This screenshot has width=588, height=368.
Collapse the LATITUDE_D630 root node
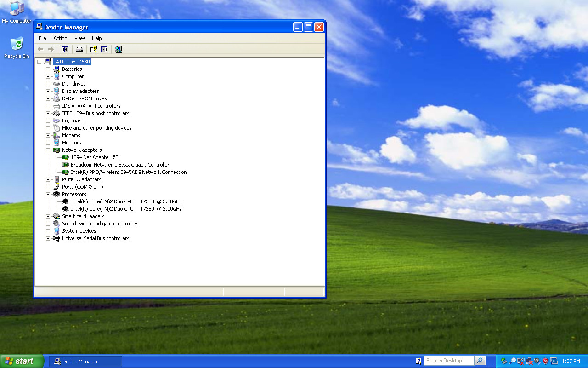pyautogui.click(x=39, y=62)
